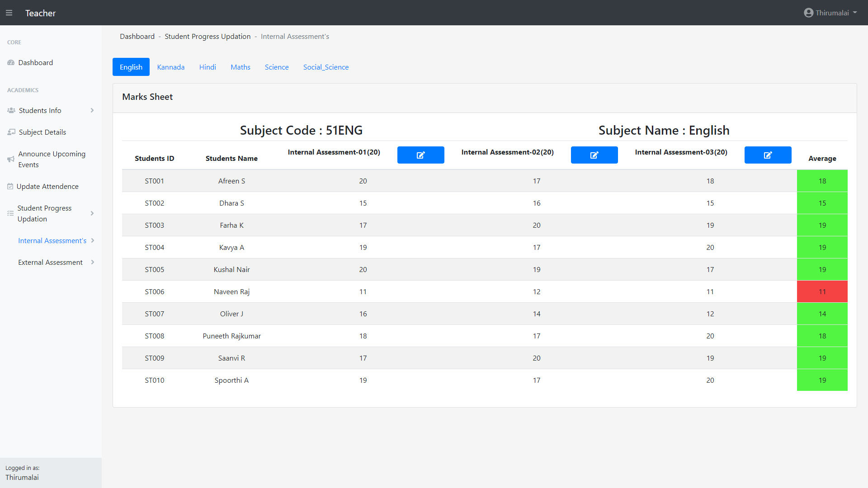Click the Dashboard gauge icon in sidebar

coord(11,63)
